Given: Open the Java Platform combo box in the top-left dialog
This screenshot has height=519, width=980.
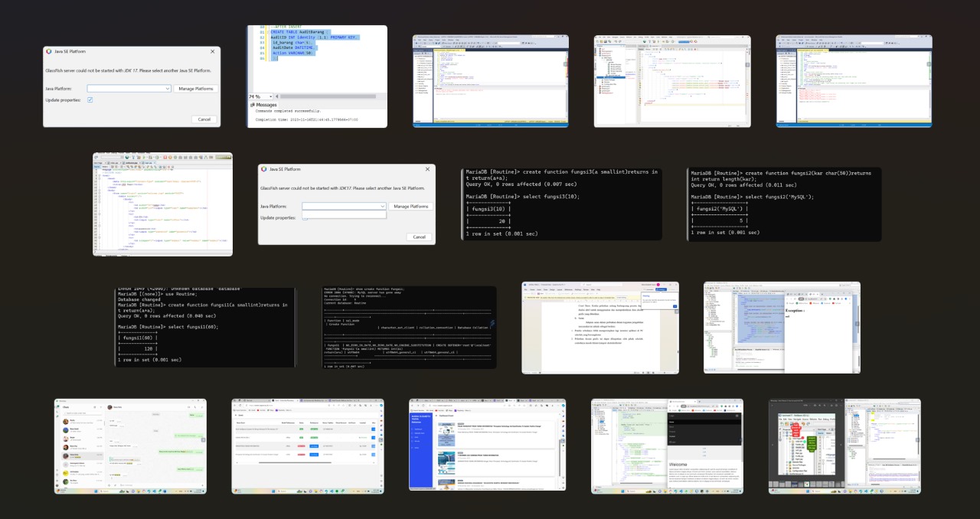Looking at the screenshot, I should coord(129,89).
